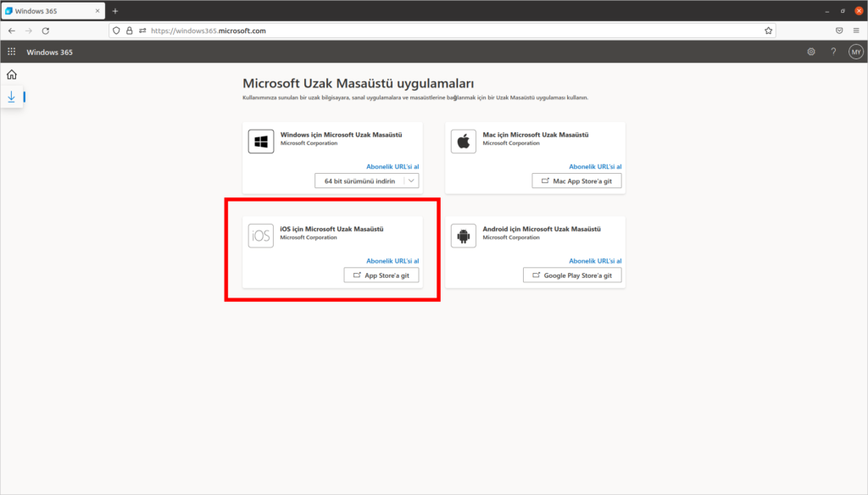Open the Downloads section in sidebar

12,97
